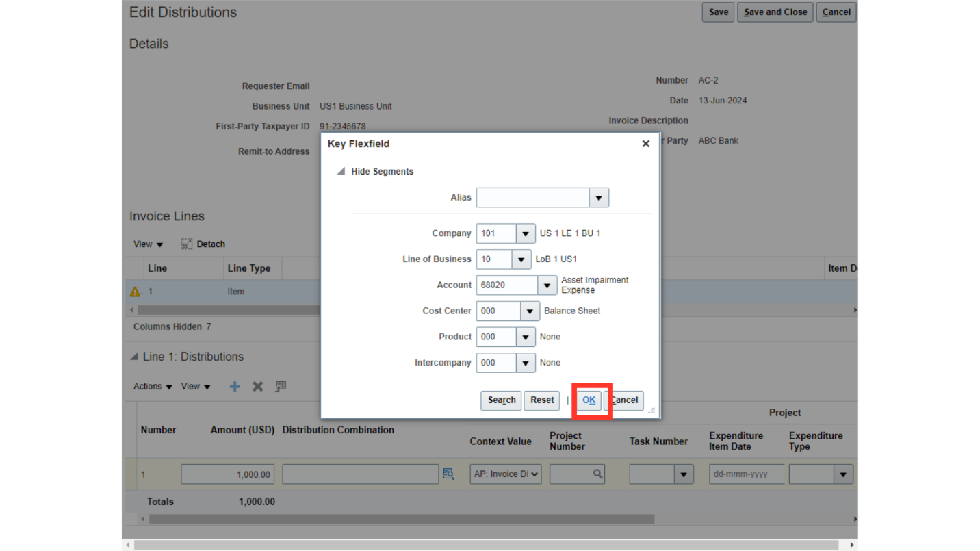The image size is (980, 551).
Task: Open the allocate distributions table icon
Action: pyautogui.click(x=281, y=387)
